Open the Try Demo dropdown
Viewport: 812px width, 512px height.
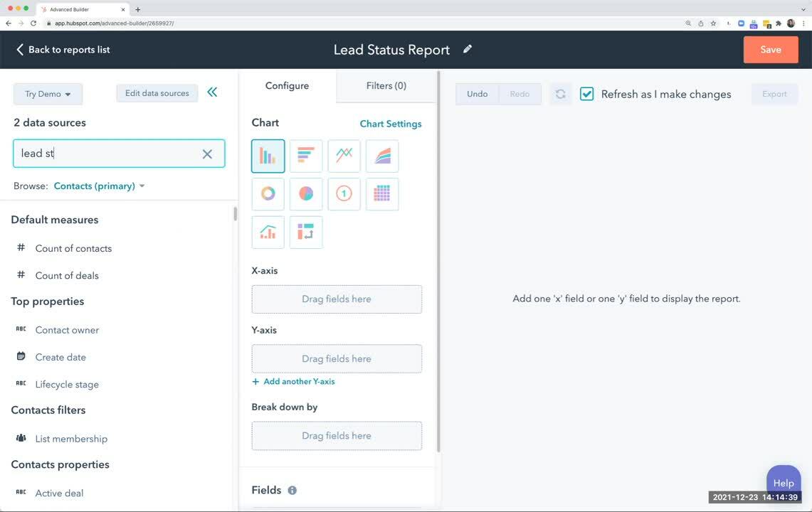point(48,94)
